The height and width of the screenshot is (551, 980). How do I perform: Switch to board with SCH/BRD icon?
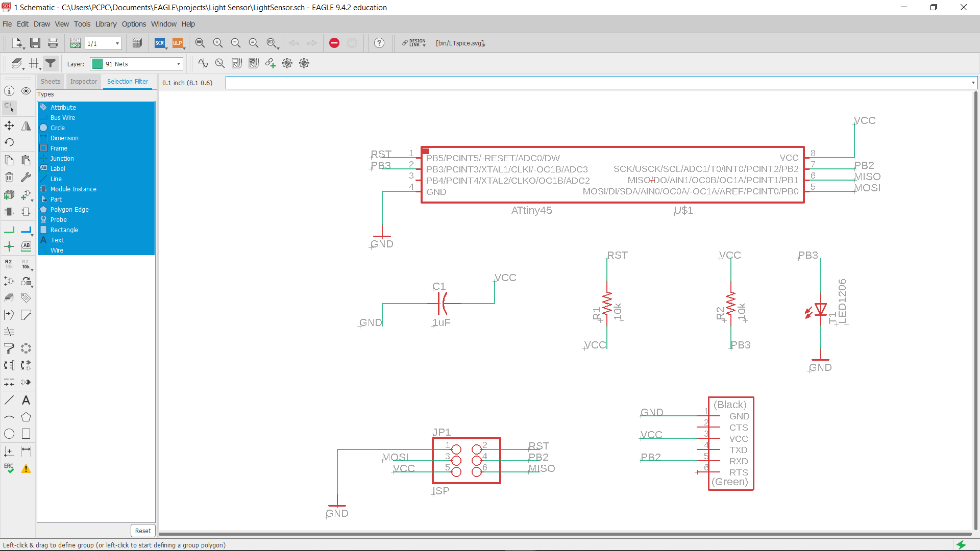click(x=75, y=43)
